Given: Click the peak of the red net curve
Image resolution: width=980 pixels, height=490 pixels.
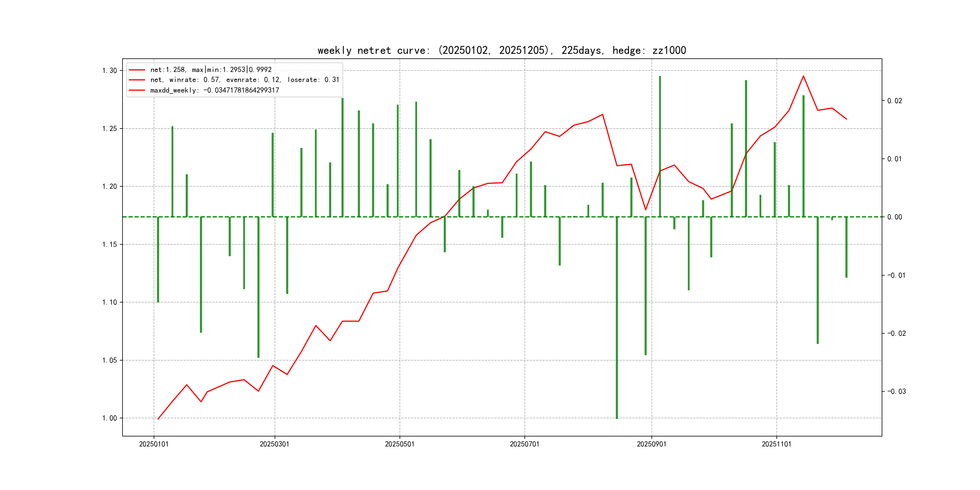Looking at the screenshot, I should coord(803,76).
